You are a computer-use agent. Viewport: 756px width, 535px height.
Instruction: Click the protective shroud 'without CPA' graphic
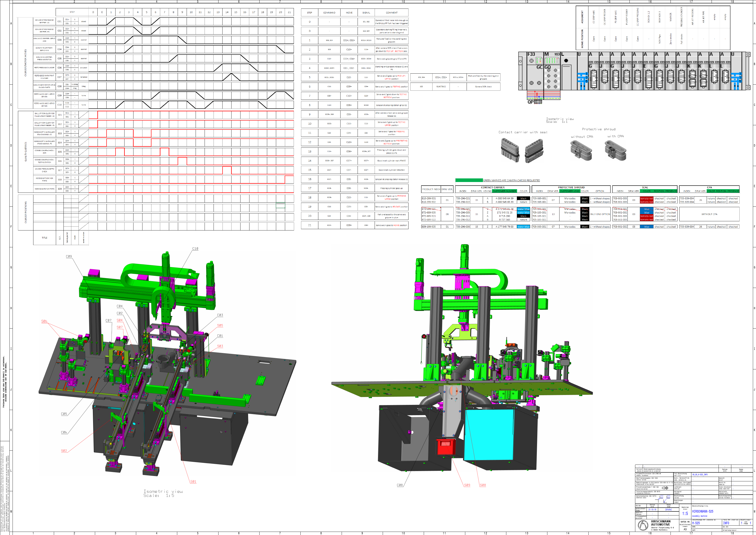(581, 150)
